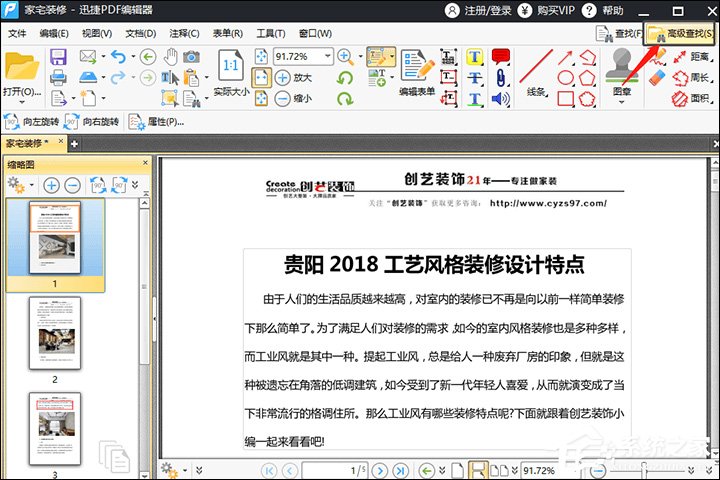Click the 打开(O) folder icon
This screenshot has height=480, width=720.
[22, 67]
